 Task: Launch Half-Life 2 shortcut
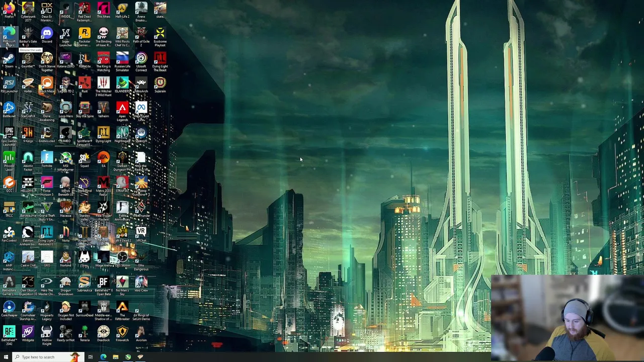[x=122, y=10]
